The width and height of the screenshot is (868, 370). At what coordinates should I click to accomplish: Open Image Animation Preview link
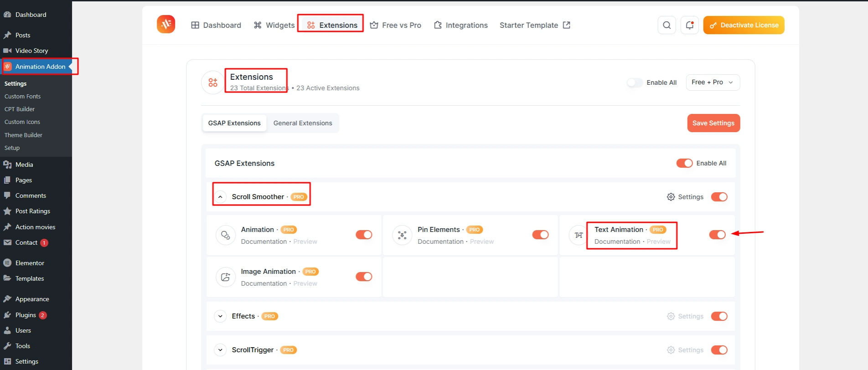click(305, 283)
